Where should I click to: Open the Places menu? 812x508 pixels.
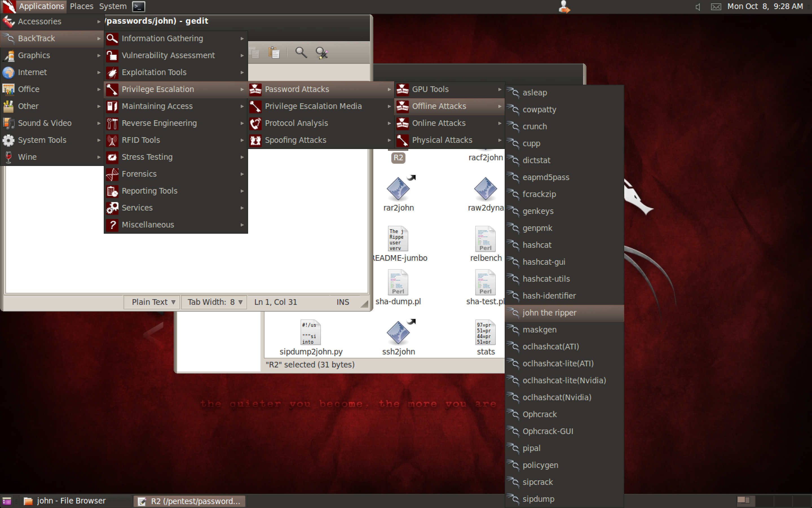pos(81,6)
